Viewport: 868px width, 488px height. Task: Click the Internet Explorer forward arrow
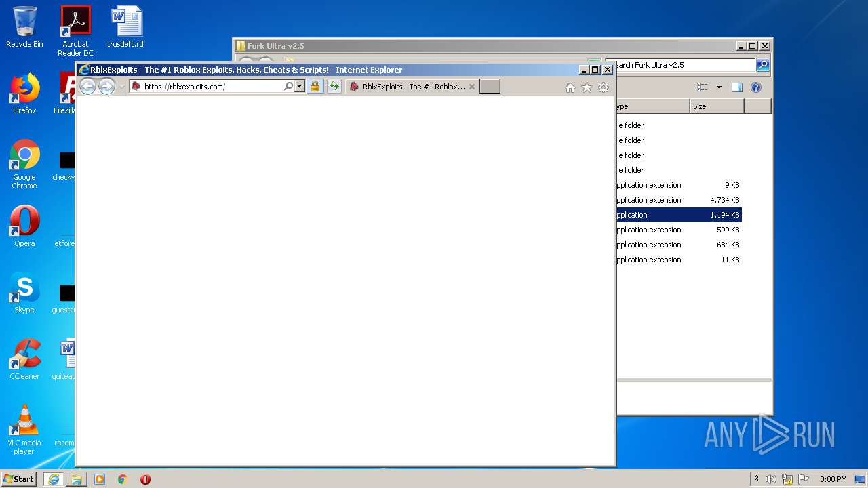click(x=106, y=86)
